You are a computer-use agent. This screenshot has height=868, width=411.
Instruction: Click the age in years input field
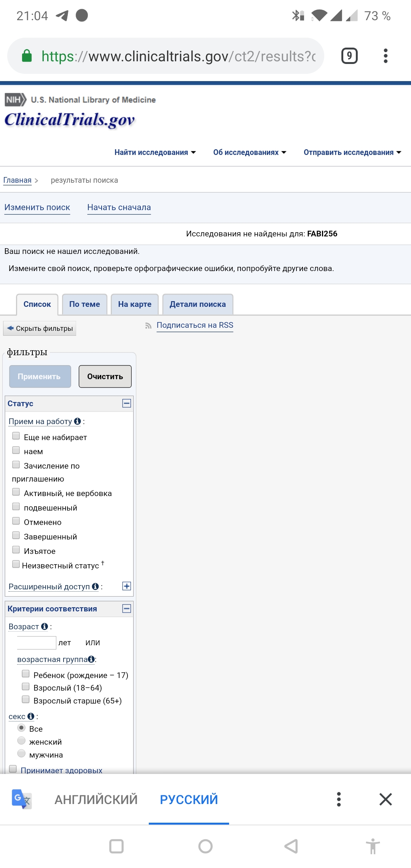coord(37,643)
